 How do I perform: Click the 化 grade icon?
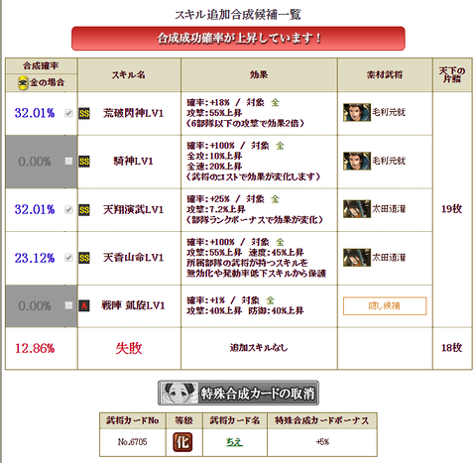tap(182, 442)
